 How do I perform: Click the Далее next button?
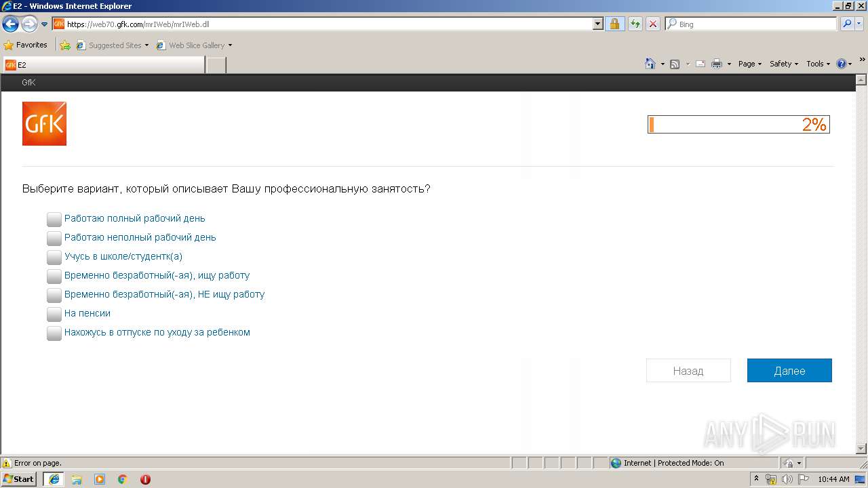click(789, 371)
